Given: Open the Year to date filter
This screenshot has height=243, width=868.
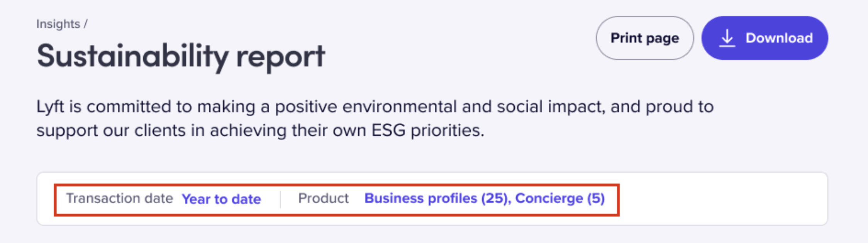Looking at the screenshot, I should 221,199.
